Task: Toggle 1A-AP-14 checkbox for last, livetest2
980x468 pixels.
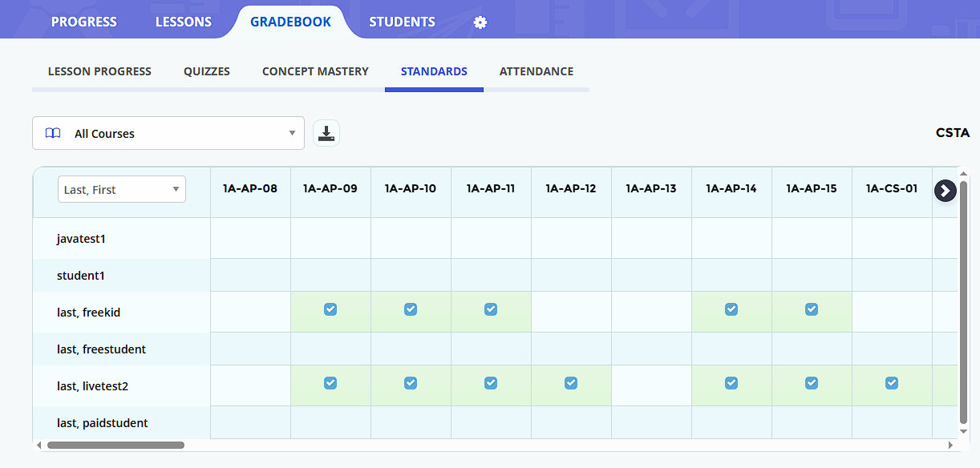Action: 731,383
